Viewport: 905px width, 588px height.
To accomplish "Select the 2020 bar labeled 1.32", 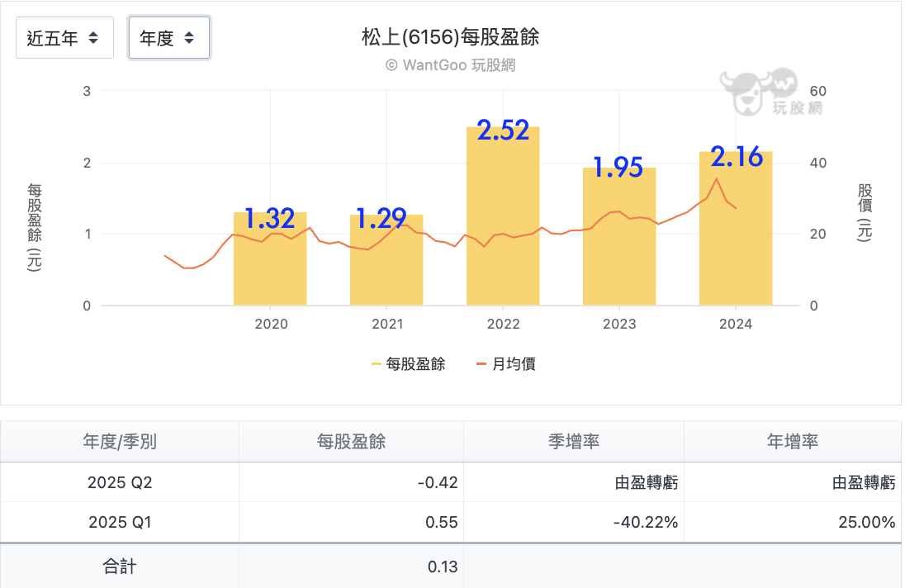I will 270,264.
